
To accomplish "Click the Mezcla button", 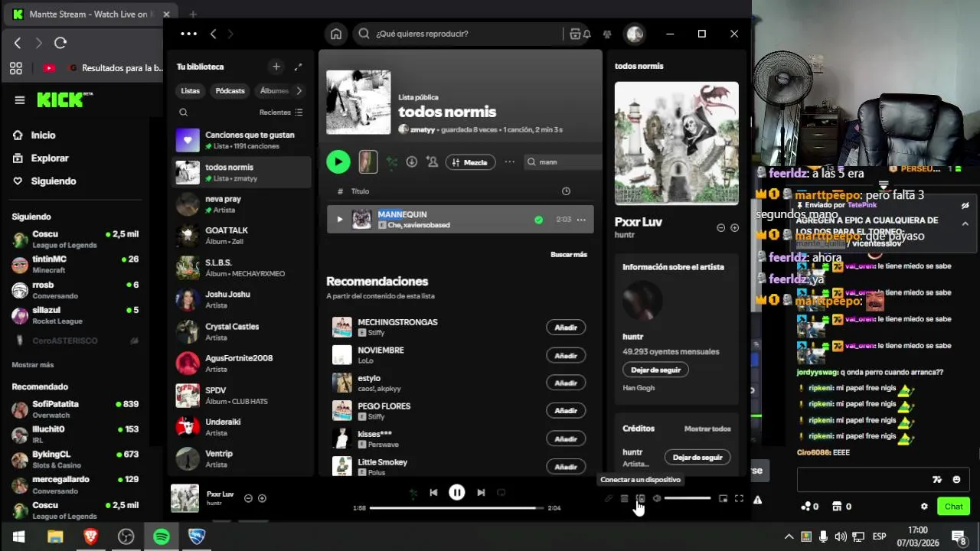I will pos(470,162).
